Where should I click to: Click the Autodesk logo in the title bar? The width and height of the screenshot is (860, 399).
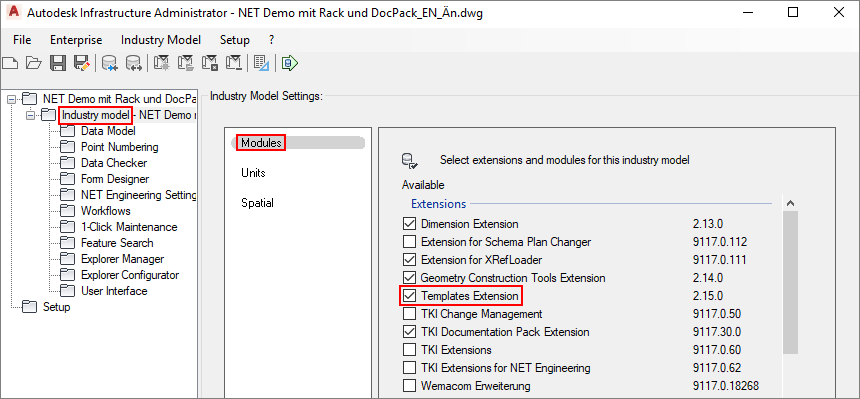(14, 12)
